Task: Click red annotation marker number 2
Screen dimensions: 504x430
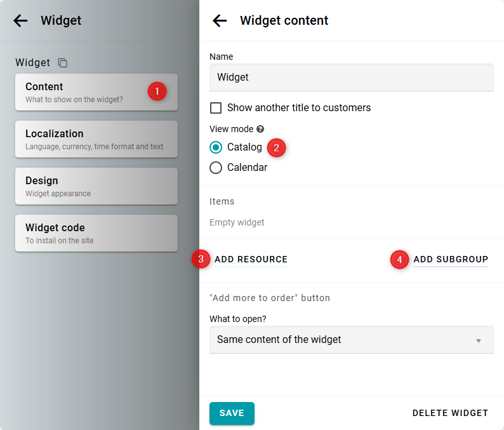Action: point(276,148)
